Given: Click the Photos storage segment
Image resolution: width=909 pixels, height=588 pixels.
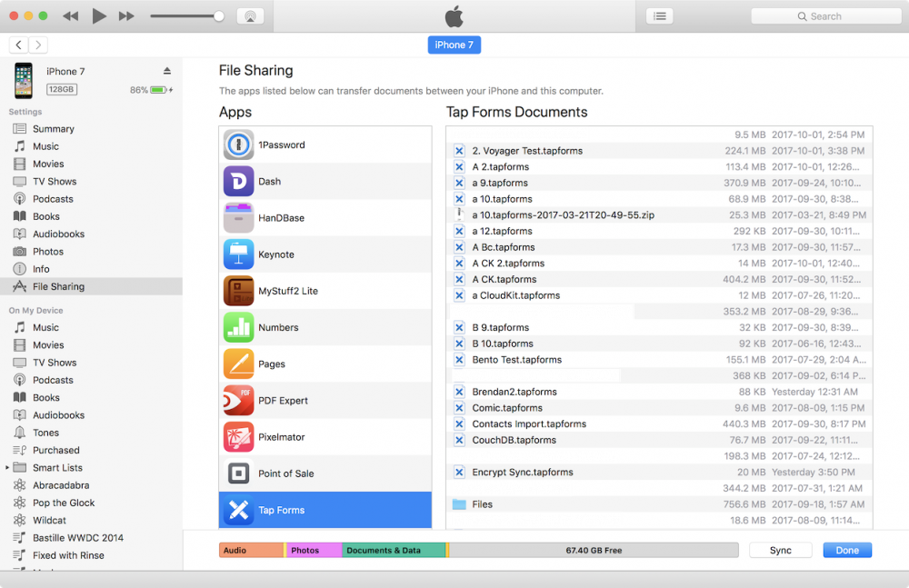Looking at the screenshot, I should pyautogui.click(x=315, y=551).
